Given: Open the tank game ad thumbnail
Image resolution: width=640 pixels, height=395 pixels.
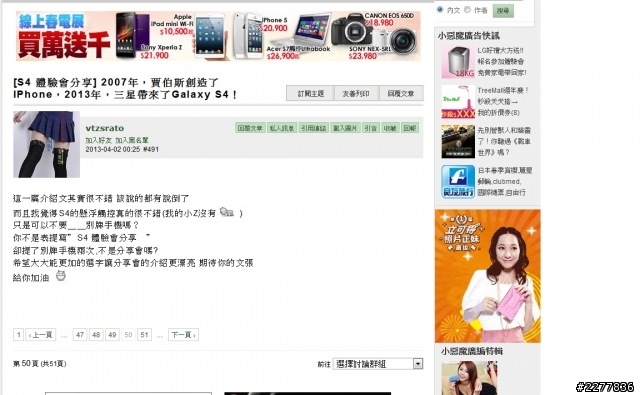Looking at the screenshot, I should (458, 142).
